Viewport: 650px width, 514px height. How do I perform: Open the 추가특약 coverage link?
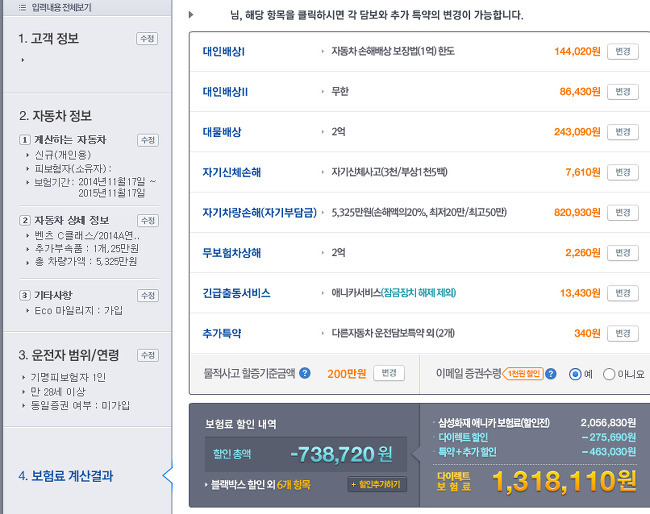pos(222,333)
